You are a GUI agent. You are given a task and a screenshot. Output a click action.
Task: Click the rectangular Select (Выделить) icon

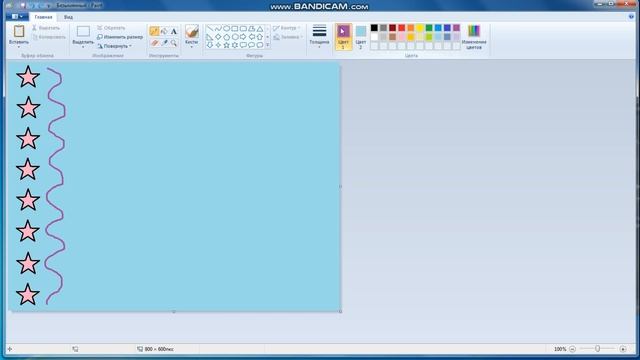point(83,31)
